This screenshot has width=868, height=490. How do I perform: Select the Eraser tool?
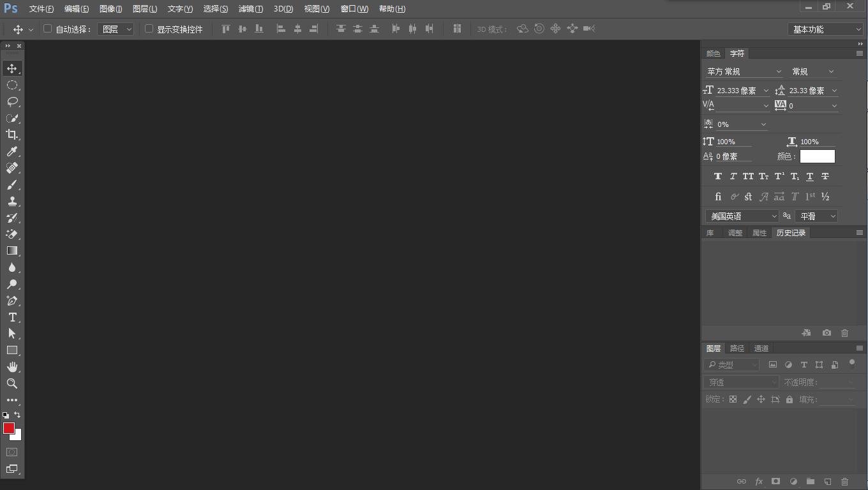pyautogui.click(x=12, y=234)
